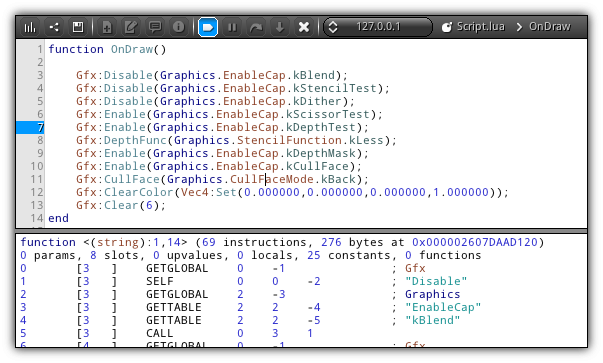Screen dimensions: 603x363
Task: Click 'kStencilTest' in line 4
Action: [x=335, y=88]
